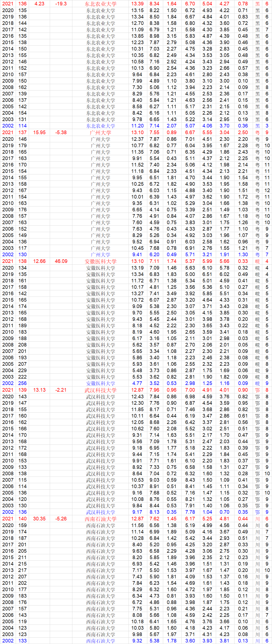Click the 皖 character in the 安徽医科大学 2021 row
Image resolution: width=272 pixels, height=644 pixels.
[258, 261]
